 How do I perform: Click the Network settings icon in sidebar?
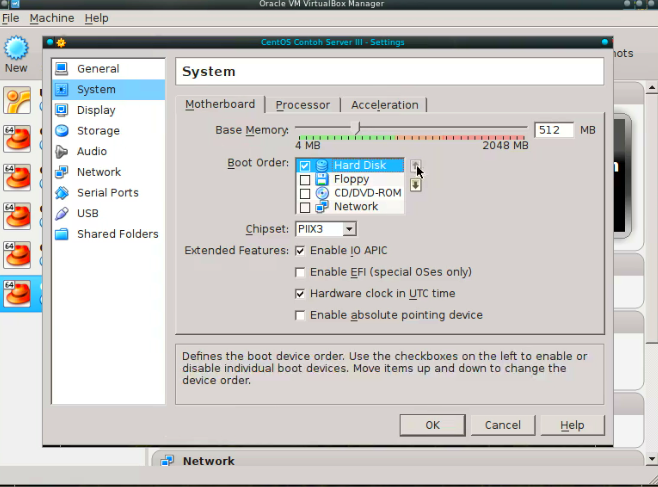click(62, 172)
